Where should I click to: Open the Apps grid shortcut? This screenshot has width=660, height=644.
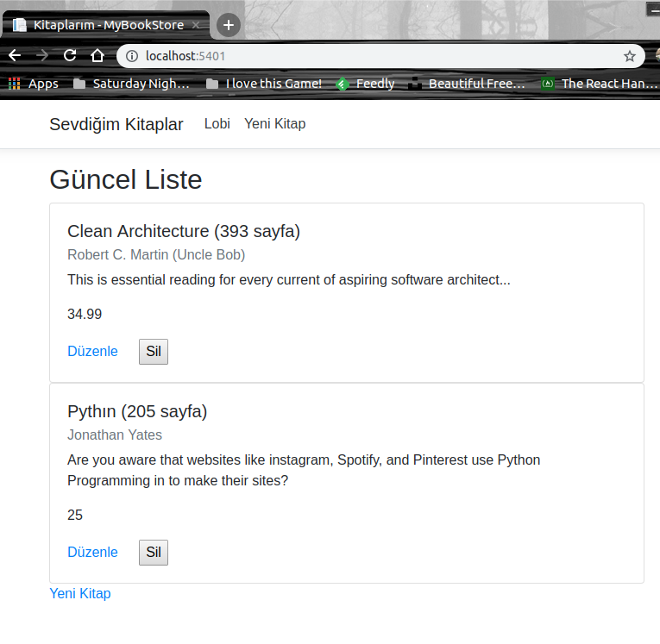[x=33, y=84]
